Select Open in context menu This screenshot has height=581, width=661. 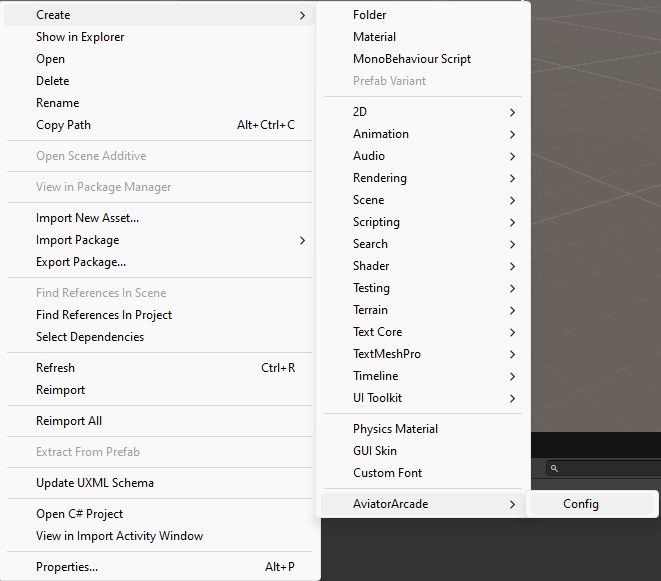point(159,59)
